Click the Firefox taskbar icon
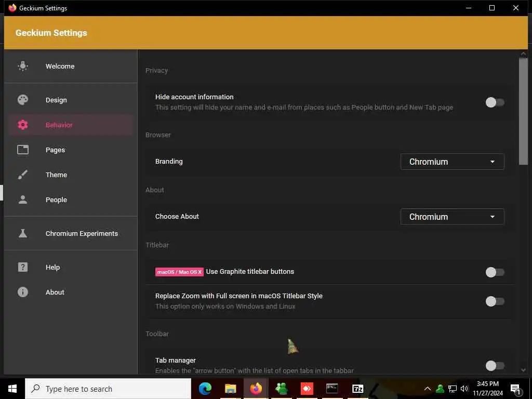Viewport: 532px width, 399px height. [x=256, y=389]
